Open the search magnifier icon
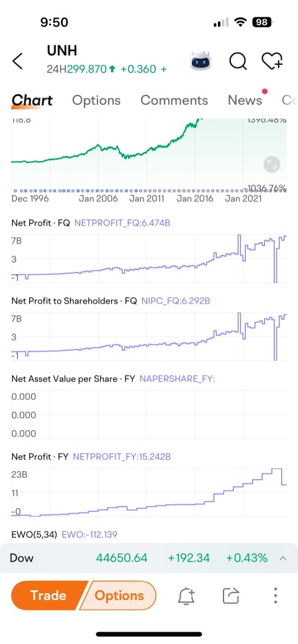Viewport: 298px width, 644px height. click(238, 61)
